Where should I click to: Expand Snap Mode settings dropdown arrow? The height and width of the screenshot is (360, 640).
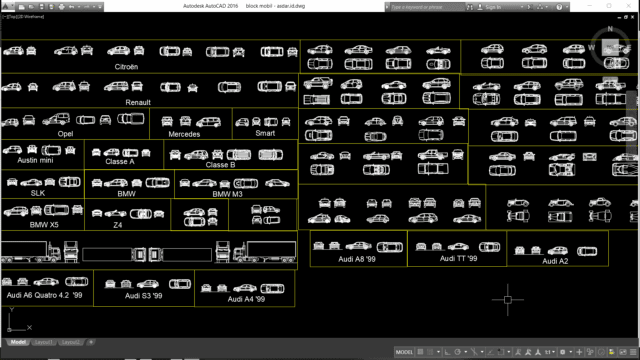[x=438, y=352]
